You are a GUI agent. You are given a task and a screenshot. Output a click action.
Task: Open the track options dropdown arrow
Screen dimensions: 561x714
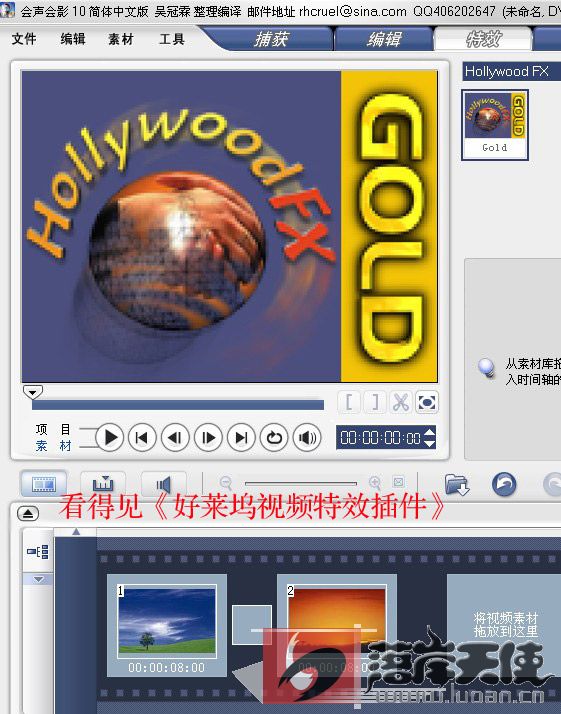point(38,579)
